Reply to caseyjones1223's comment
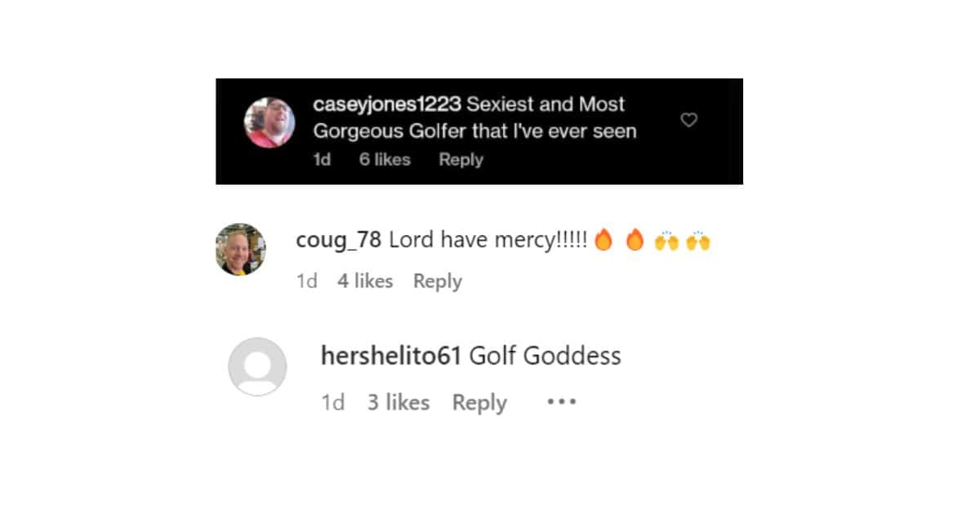Viewport: 980px width, 513px height. (461, 160)
